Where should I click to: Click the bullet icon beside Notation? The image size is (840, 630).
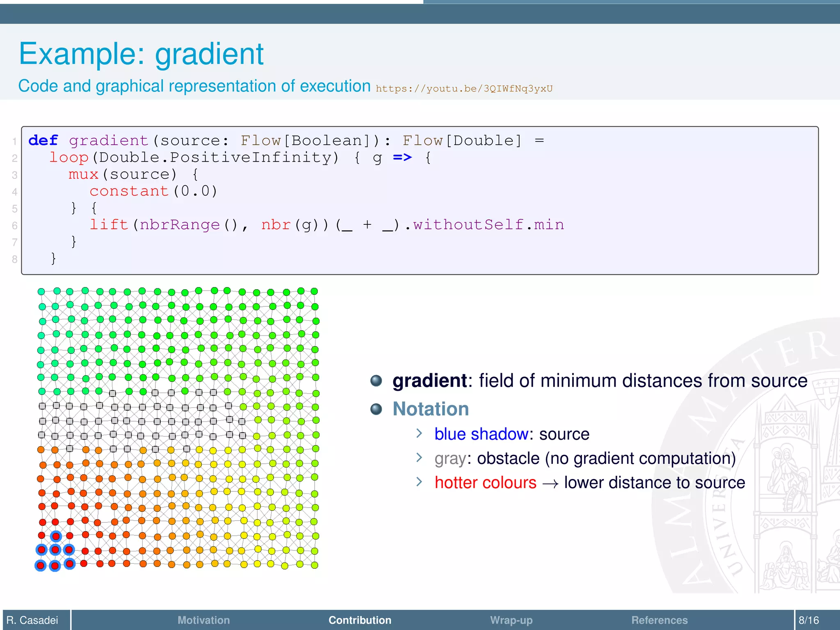pos(376,409)
